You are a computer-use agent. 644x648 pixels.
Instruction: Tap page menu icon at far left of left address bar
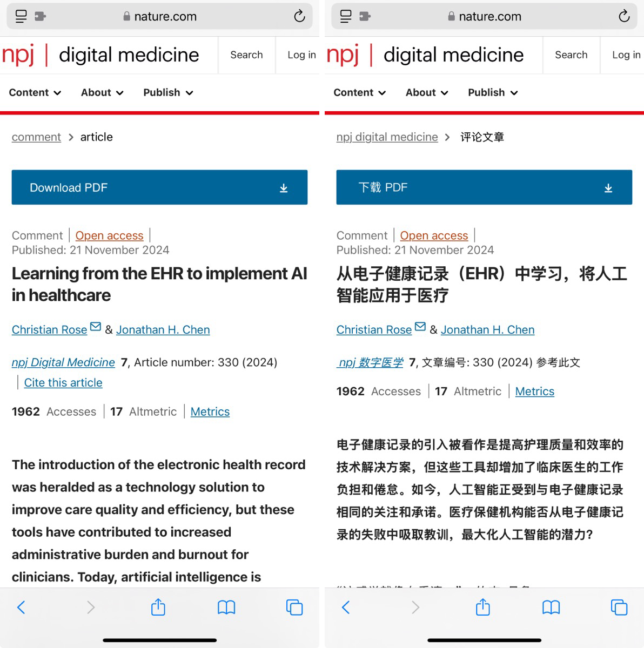21,16
